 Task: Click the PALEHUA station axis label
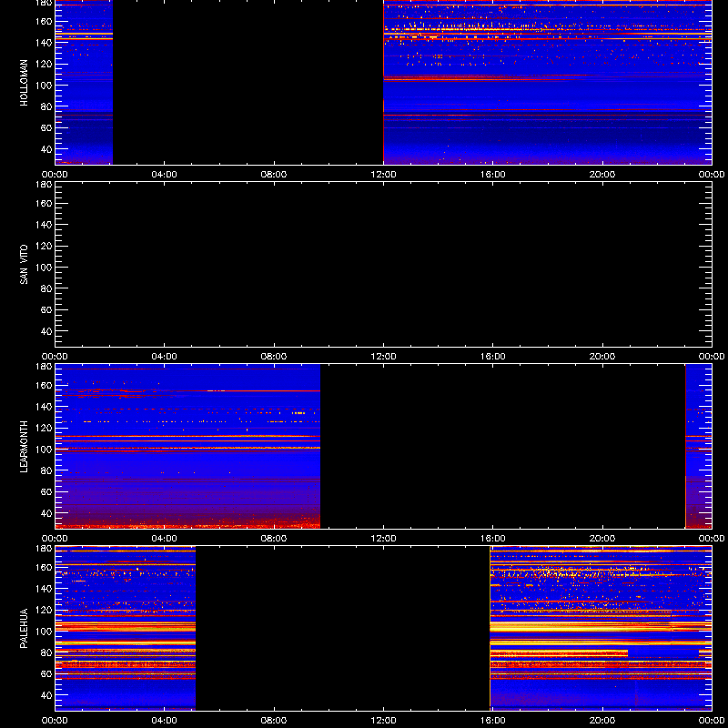point(25,628)
